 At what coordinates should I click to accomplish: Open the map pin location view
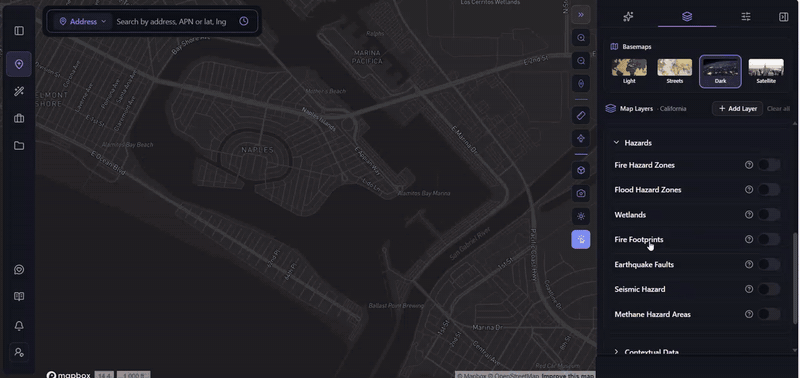point(19,64)
